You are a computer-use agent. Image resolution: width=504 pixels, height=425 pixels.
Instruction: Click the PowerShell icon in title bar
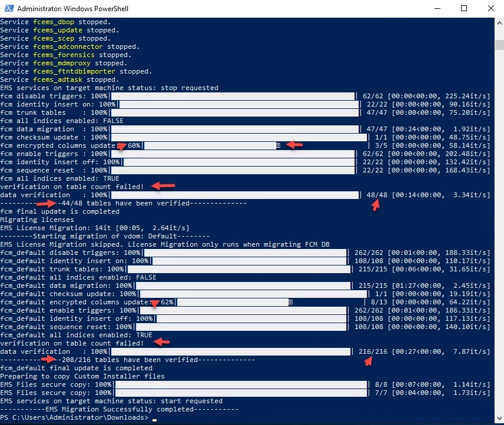9,8
